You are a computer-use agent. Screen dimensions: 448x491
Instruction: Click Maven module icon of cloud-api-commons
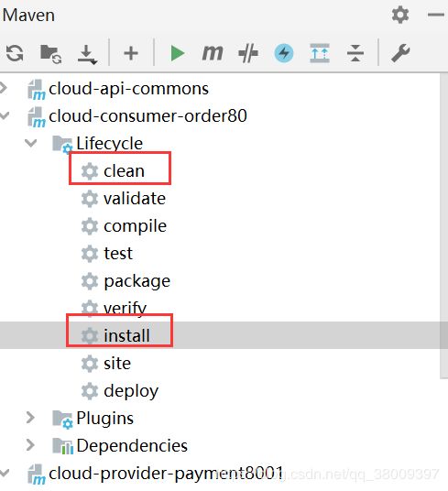coord(37,90)
